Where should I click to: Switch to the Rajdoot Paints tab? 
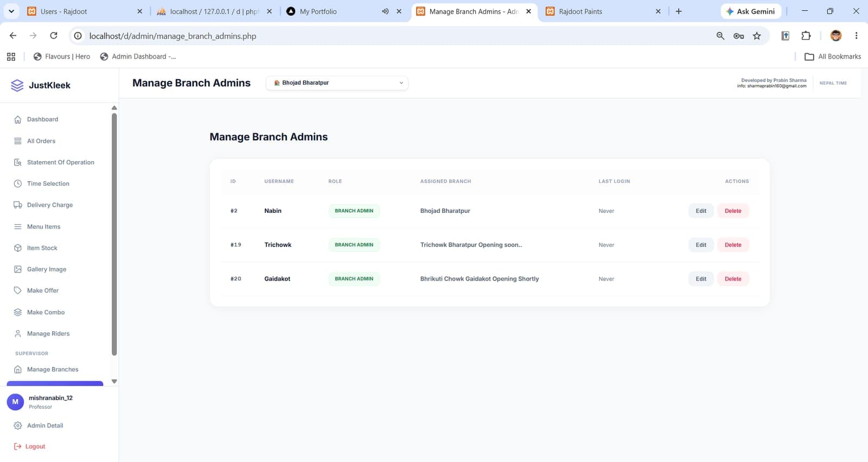point(603,11)
